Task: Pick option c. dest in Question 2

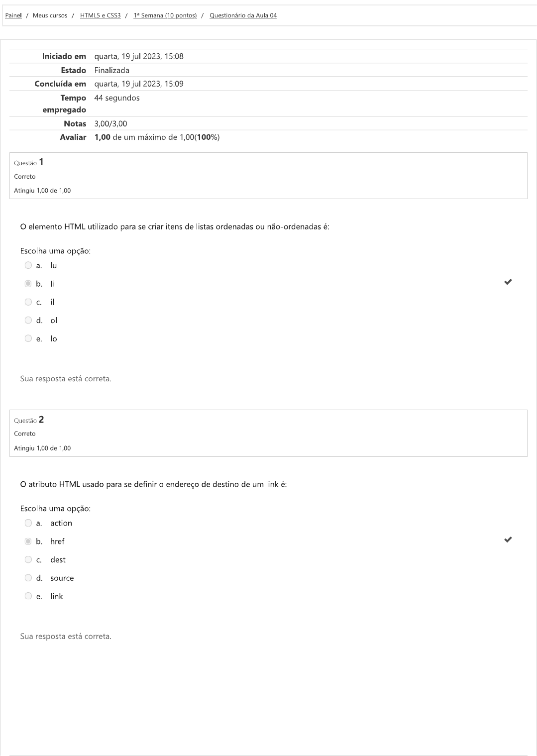Action: [28, 560]
